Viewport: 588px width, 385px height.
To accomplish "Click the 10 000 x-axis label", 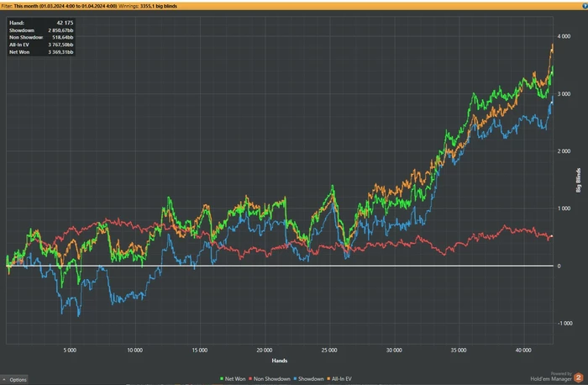I will pos(134,350).
